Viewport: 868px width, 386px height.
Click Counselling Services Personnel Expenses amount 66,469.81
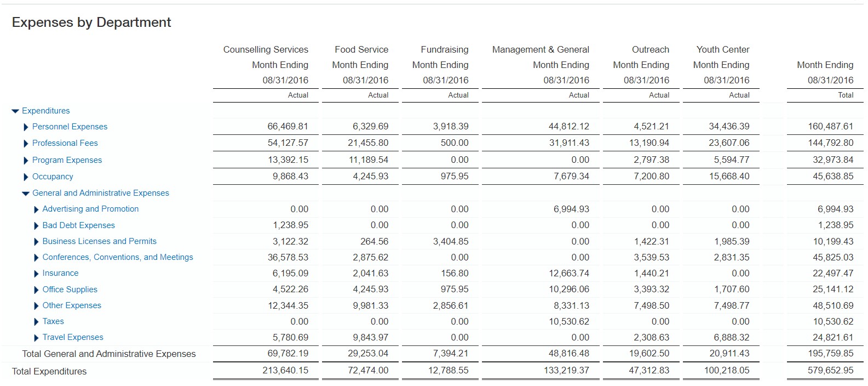288,127
